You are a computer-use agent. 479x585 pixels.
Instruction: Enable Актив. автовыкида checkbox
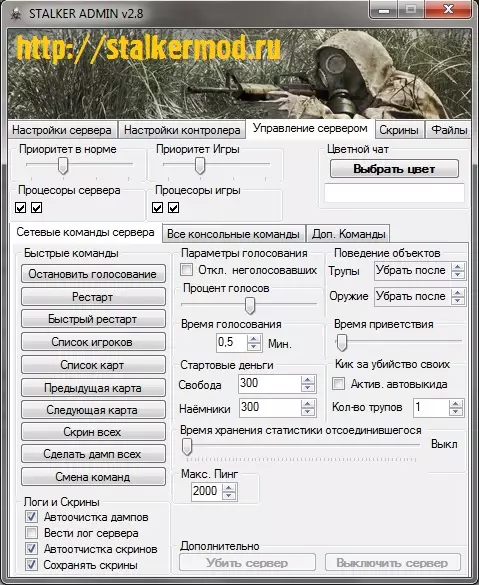pos(338,384)
